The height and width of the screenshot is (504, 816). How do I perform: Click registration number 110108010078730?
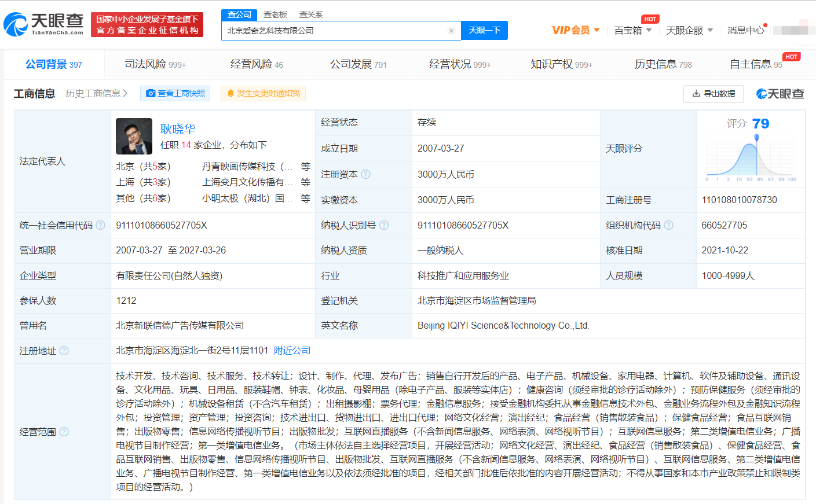740,200
